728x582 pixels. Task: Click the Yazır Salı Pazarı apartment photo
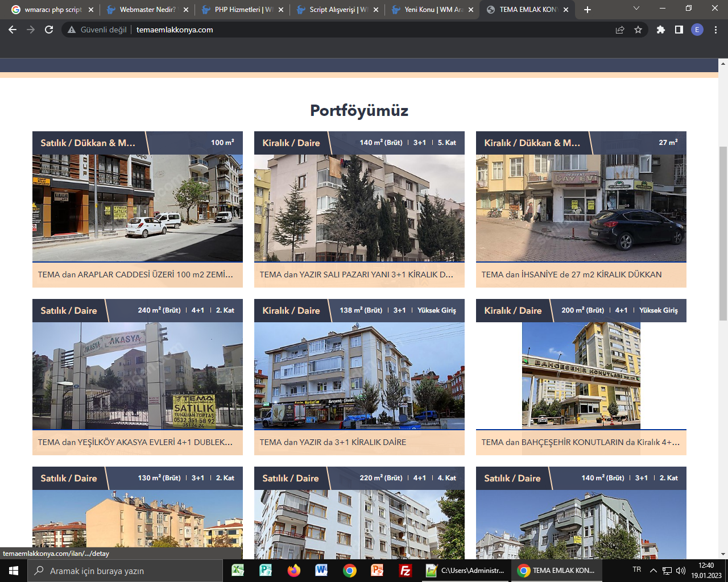[x=359, y=208]
